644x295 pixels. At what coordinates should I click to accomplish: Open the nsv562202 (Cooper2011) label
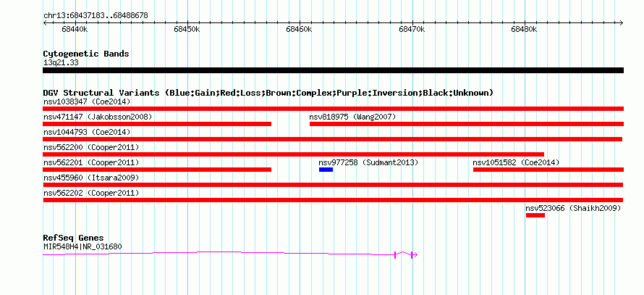91,193
